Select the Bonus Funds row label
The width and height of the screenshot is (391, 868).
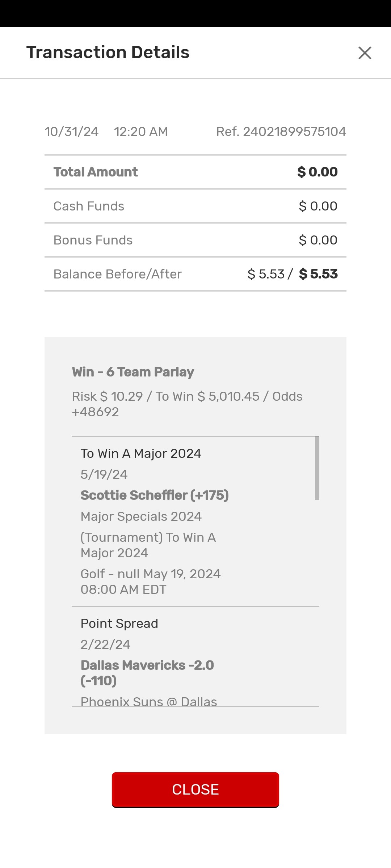point(93,240)
